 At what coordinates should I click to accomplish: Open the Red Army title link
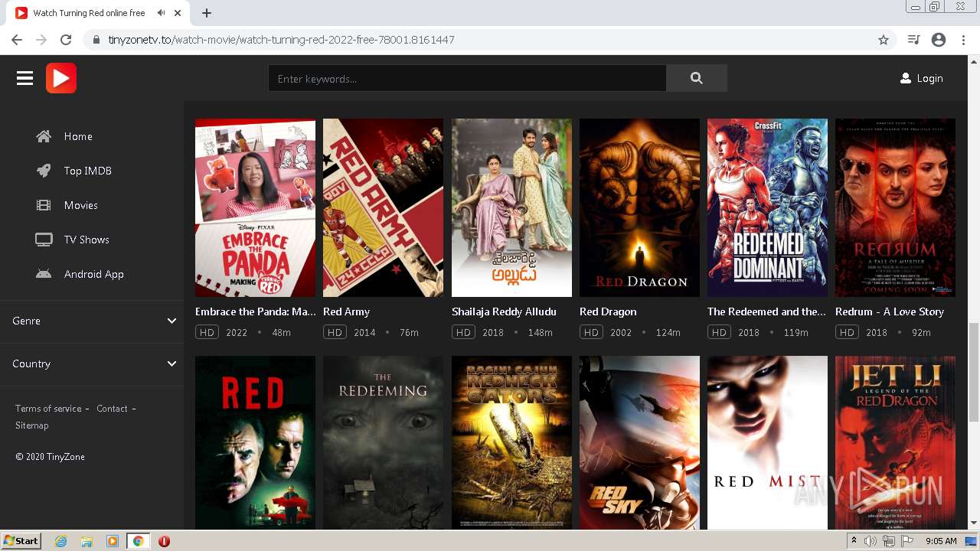click(346, 311)
